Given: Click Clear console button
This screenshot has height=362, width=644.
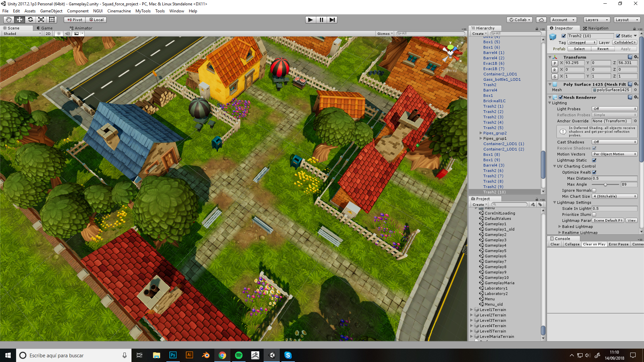Looking at the screenshot, I should (555, 244).
